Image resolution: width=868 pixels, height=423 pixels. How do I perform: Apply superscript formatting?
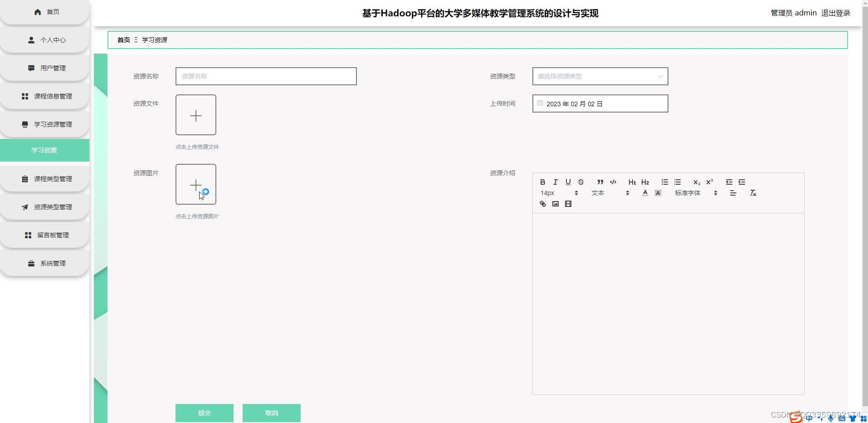(709, 182)
